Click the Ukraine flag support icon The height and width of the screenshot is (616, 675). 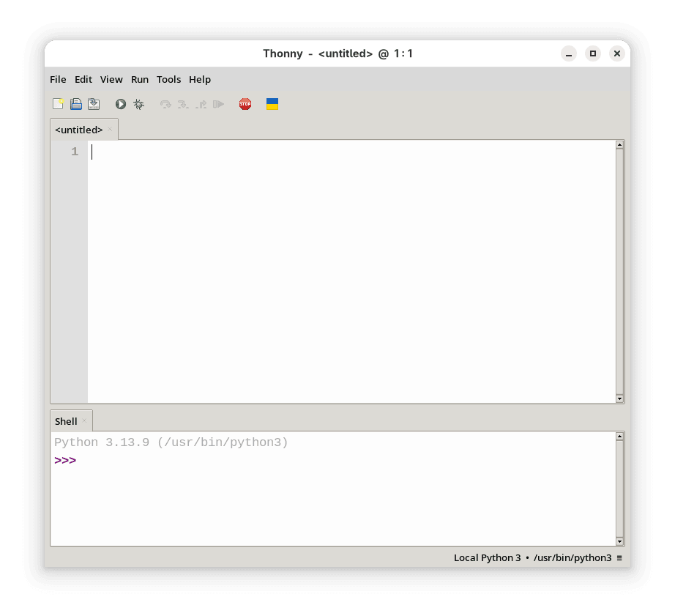coord(272,104)
